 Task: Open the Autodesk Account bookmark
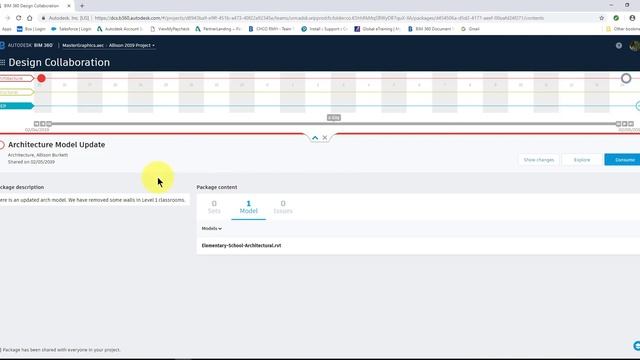120,29
